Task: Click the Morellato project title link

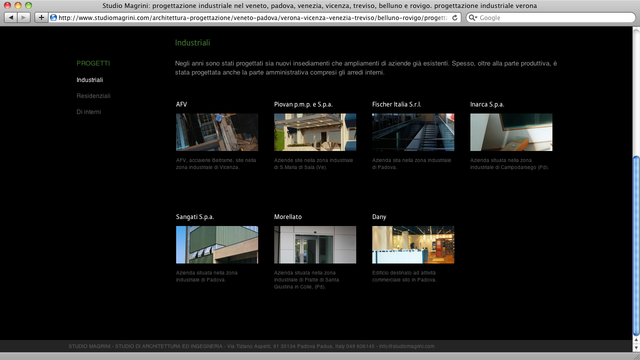Action: 288,217
